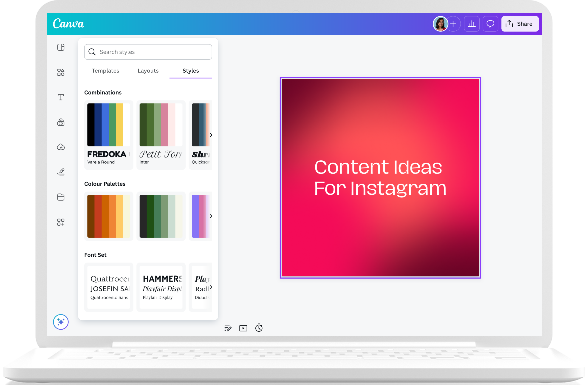Click the user profile avatar
The height and width of the screenshot is (385, 588).
coord(440,24)
